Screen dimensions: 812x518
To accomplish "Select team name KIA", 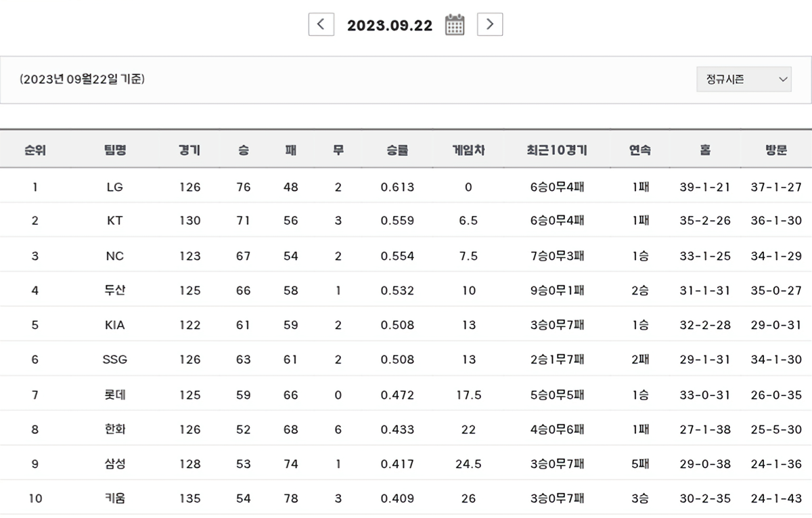I will [x=115, y=325].
